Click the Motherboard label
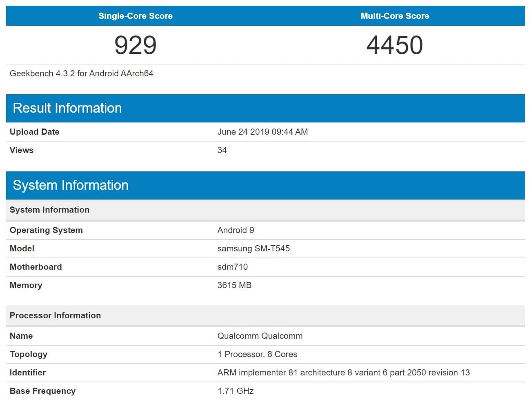 (x=36, y=267)
